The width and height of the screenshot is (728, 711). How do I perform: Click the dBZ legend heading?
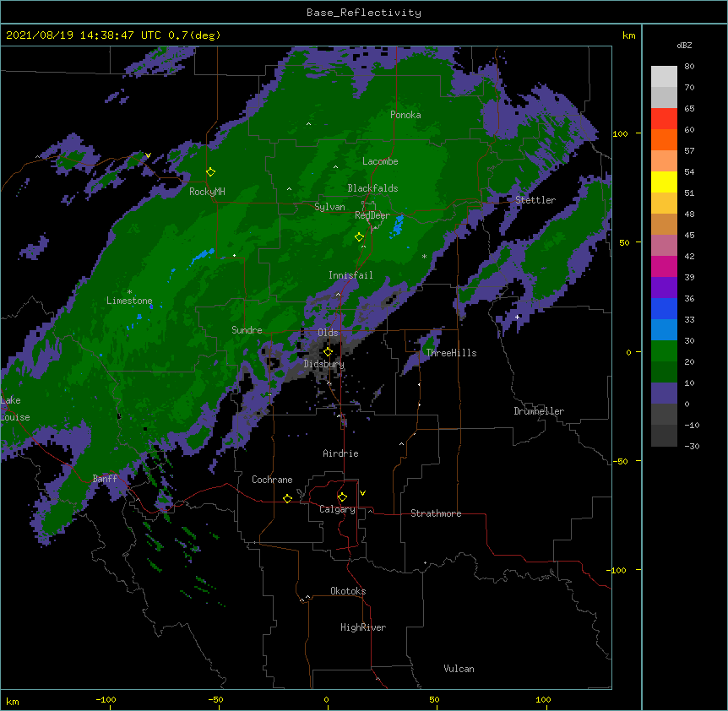coord(684,46)
